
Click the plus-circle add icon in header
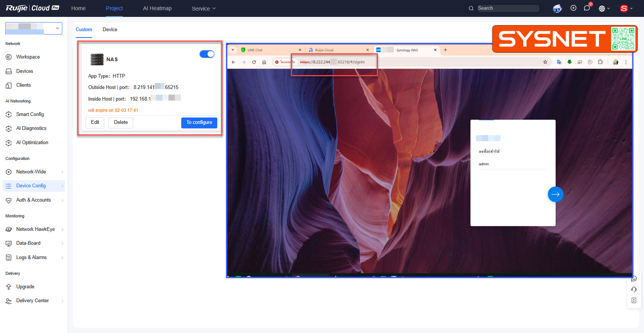pos(573,8)
